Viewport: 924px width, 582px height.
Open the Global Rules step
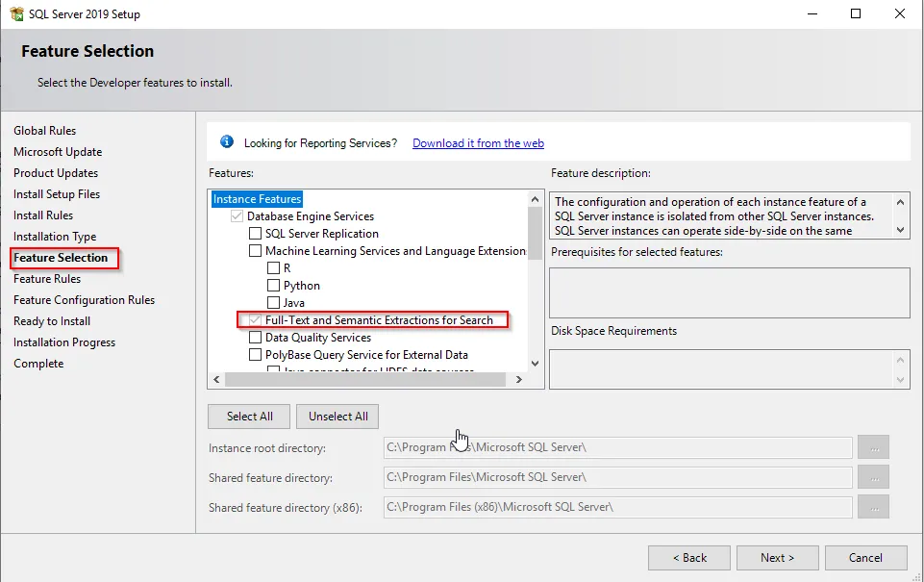coord(45,131)
